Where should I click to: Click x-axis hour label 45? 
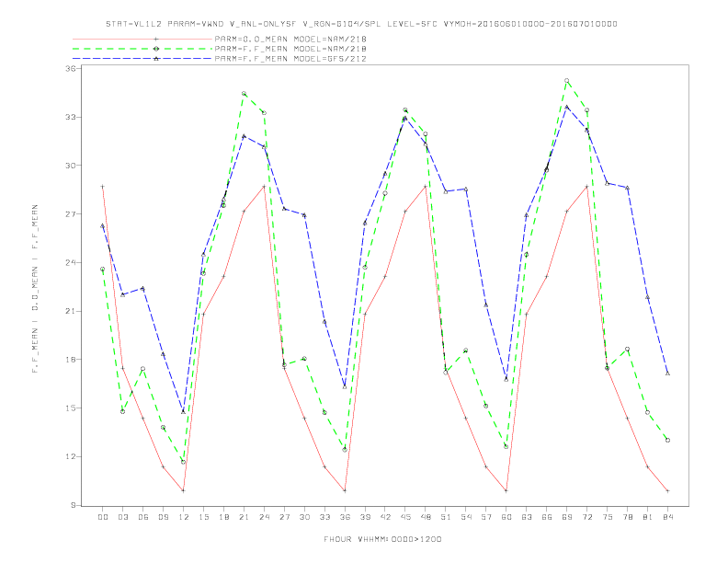point(405,517)
